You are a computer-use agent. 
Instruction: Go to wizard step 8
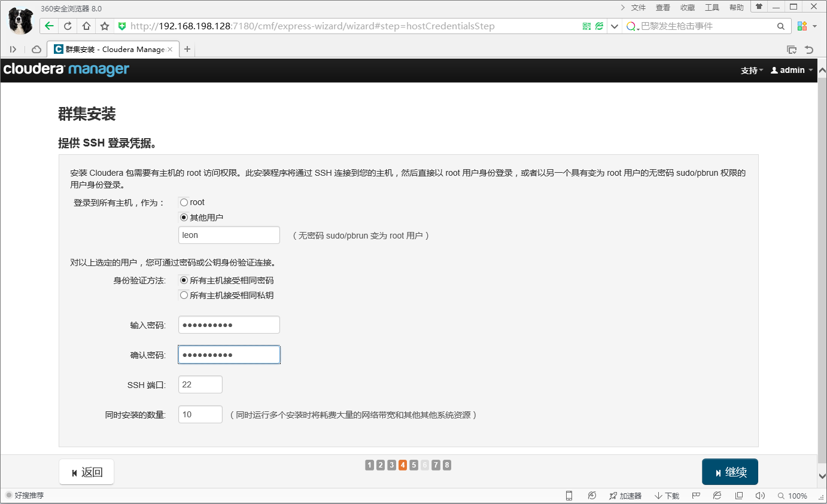(x=447, y=465)
